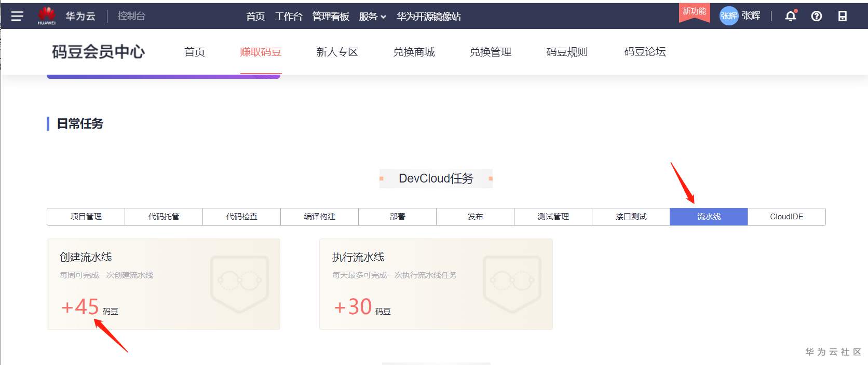
Task: Open the help question mark icon
Action: pyautogui.click(x=817, y=16)
